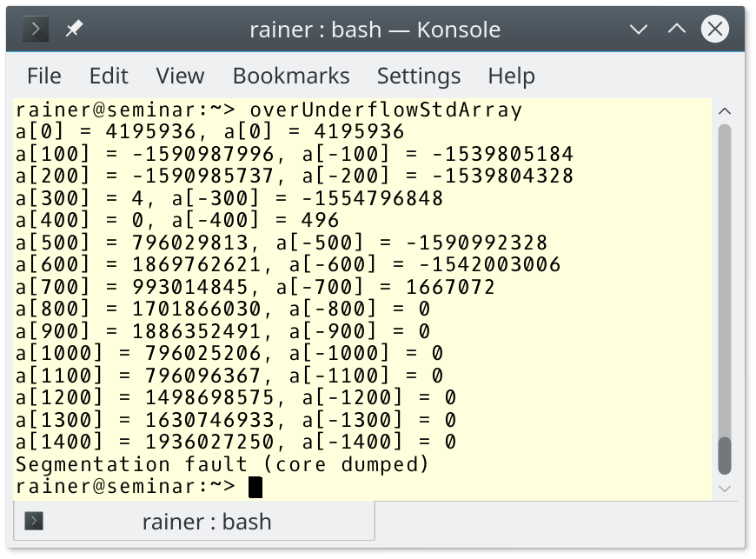Open the Help menu
Screen dimensions: 756x559
511,76
